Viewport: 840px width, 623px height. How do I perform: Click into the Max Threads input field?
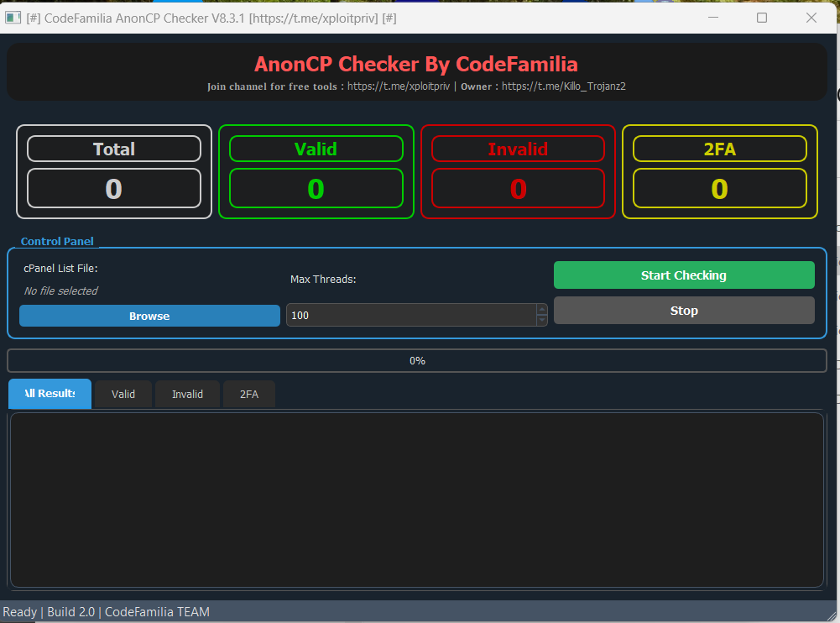point(410,316)
